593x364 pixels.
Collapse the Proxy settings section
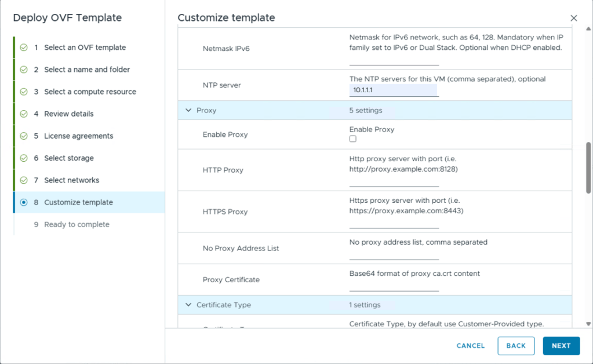188,110
